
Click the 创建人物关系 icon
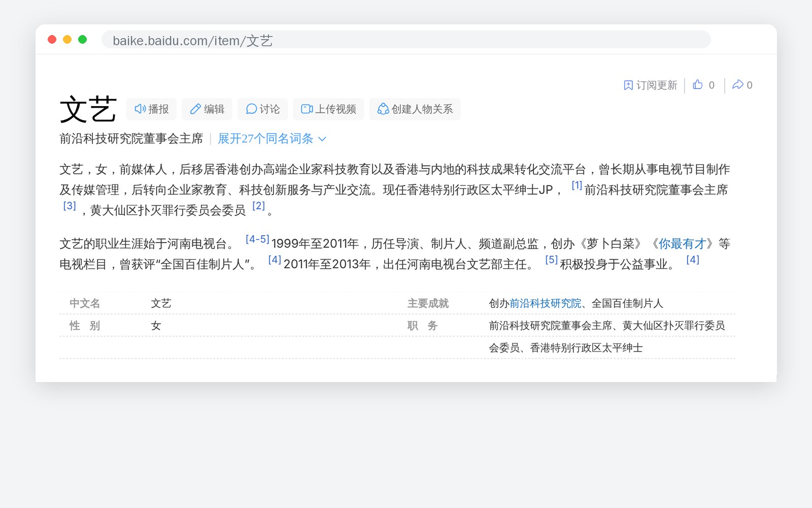pos(383,109)
